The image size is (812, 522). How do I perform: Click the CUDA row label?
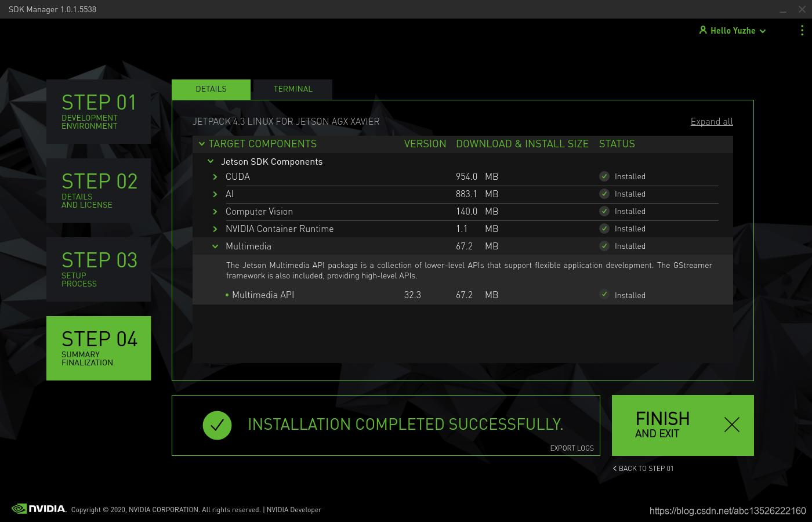tap(238, 176)
